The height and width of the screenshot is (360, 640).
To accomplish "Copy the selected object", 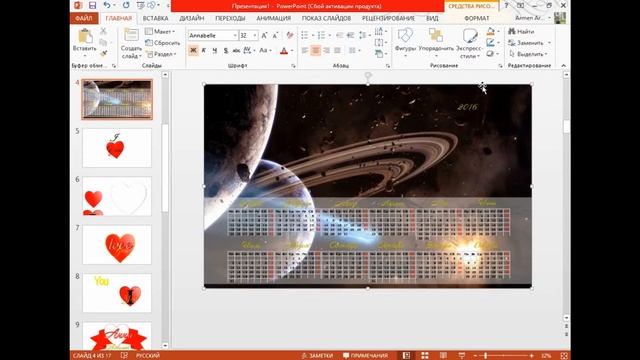I will (x=103, y=42).
